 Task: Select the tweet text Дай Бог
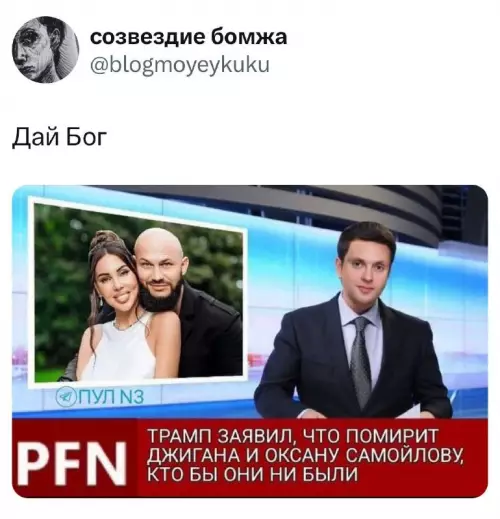59,137
